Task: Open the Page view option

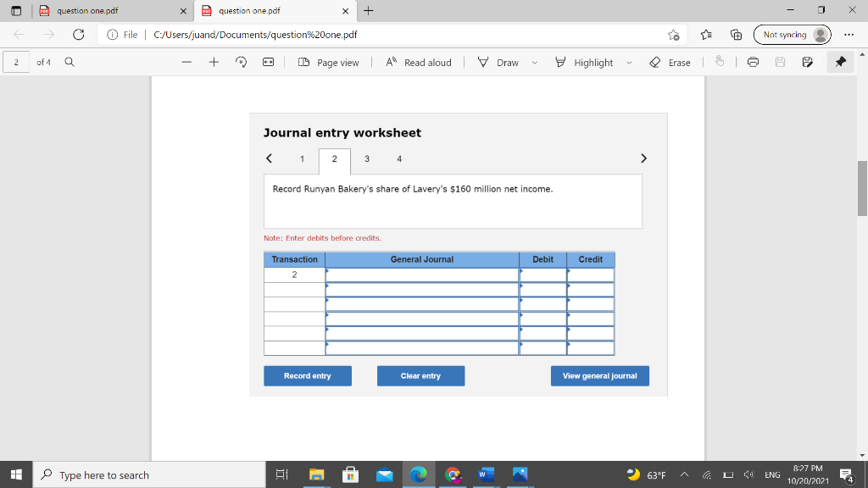Action: tap(328, 63)
